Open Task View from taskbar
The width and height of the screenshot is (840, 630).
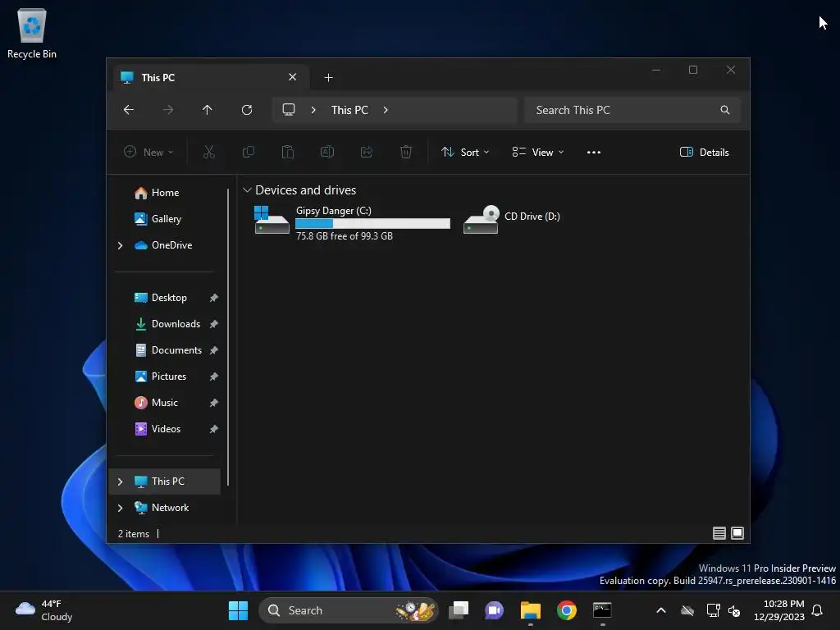(459, 610)
